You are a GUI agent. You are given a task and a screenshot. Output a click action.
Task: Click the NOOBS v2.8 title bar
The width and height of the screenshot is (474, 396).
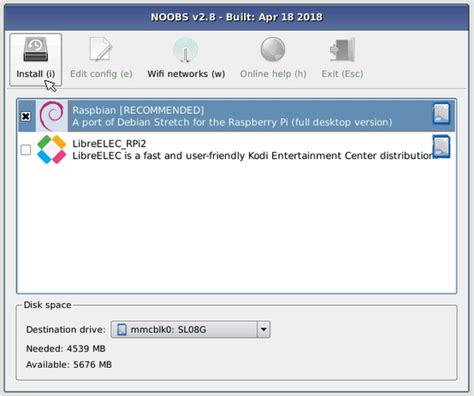(x=237, y=17)
